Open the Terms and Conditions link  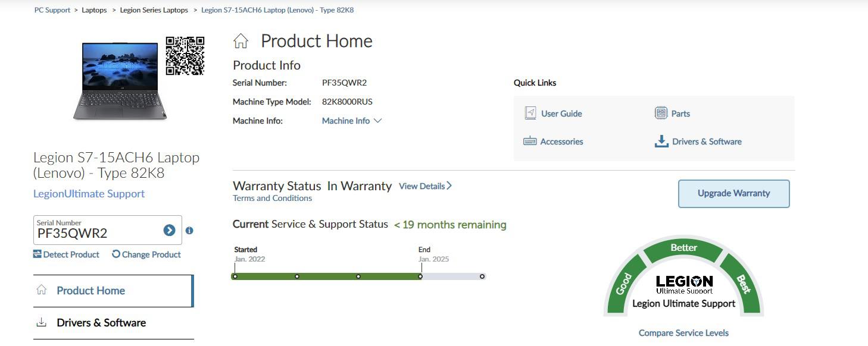pos(272,198)
